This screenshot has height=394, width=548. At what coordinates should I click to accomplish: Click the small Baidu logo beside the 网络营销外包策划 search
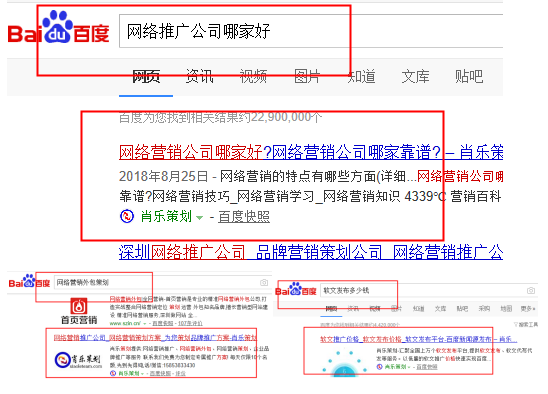pos(29,282)
